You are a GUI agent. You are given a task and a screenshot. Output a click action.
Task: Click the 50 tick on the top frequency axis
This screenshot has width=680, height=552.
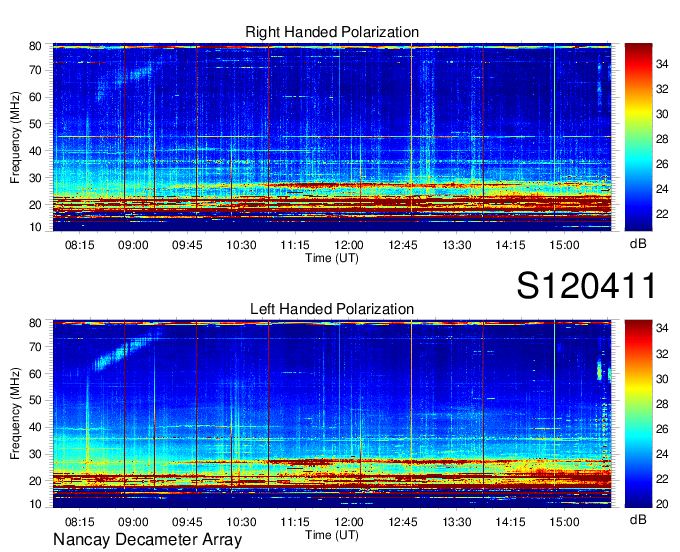[35, 124]
